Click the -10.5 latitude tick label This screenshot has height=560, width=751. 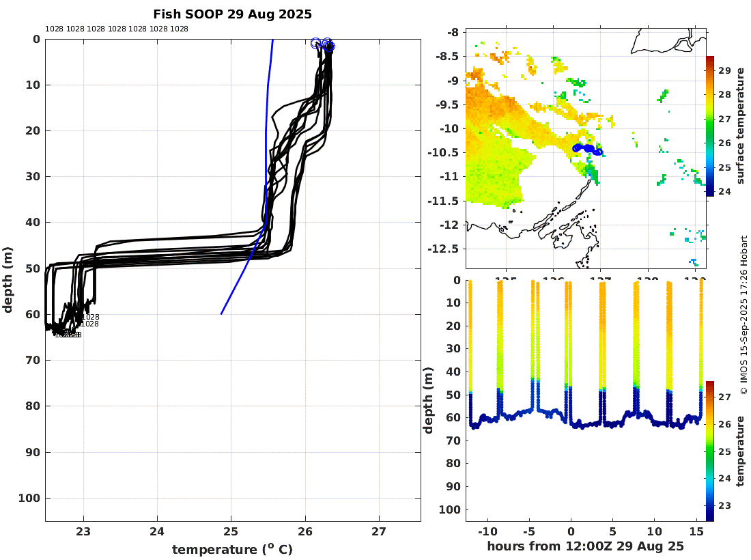(442, 152)
